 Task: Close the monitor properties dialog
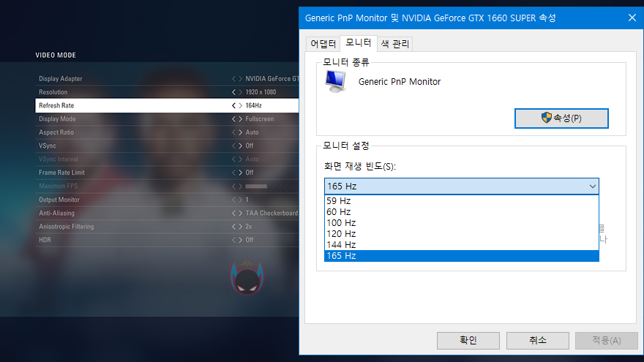point(632,18)
